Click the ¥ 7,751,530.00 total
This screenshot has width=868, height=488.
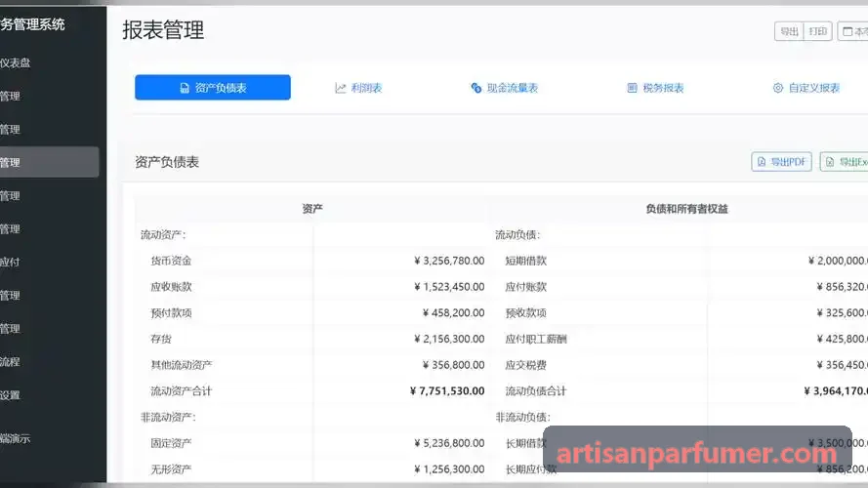click(x=447, y=390)
